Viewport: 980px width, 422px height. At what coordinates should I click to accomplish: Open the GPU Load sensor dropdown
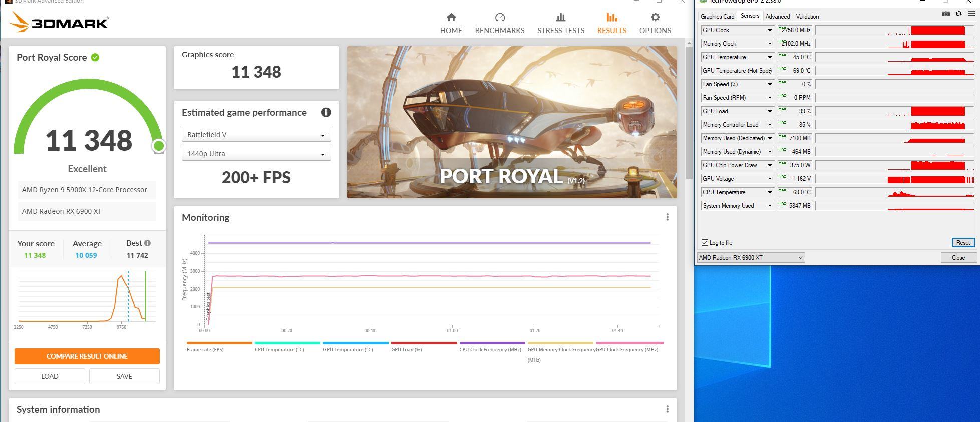click(770, 111)
